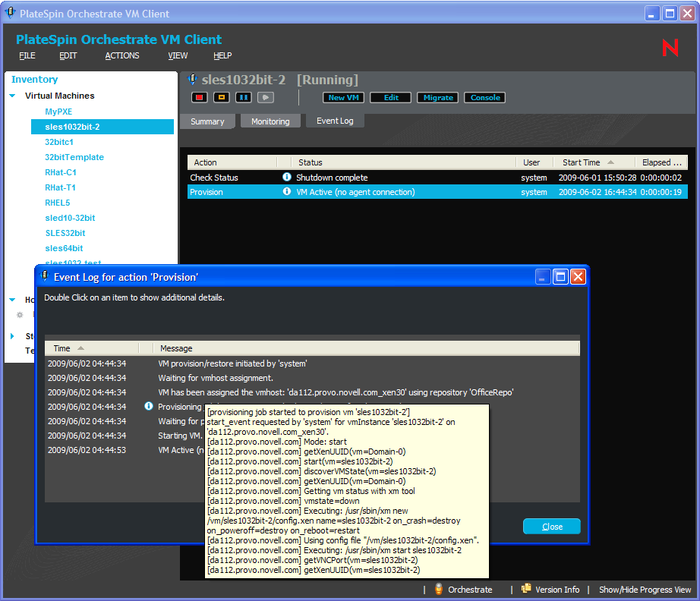Switch to the Monitoring tab

click(x=270, y=121)
